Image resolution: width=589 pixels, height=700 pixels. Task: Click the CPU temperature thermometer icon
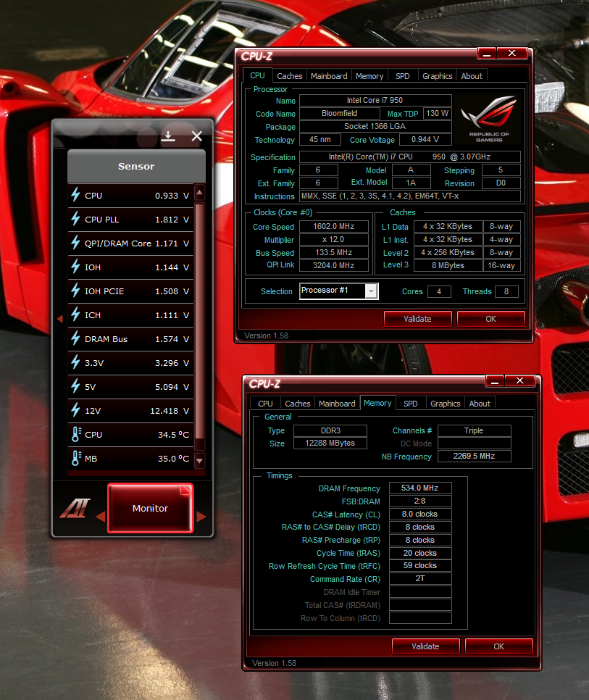tap(76, 434)
